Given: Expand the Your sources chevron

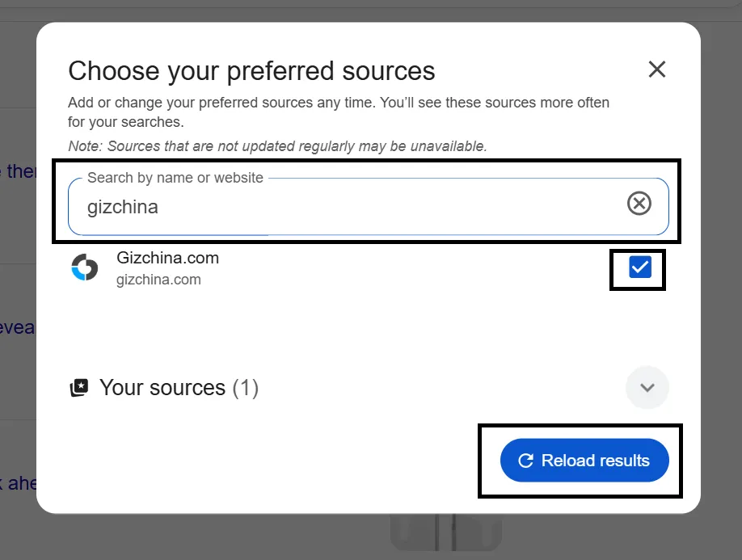Looking at the screenshot, I should click(647, 387).
